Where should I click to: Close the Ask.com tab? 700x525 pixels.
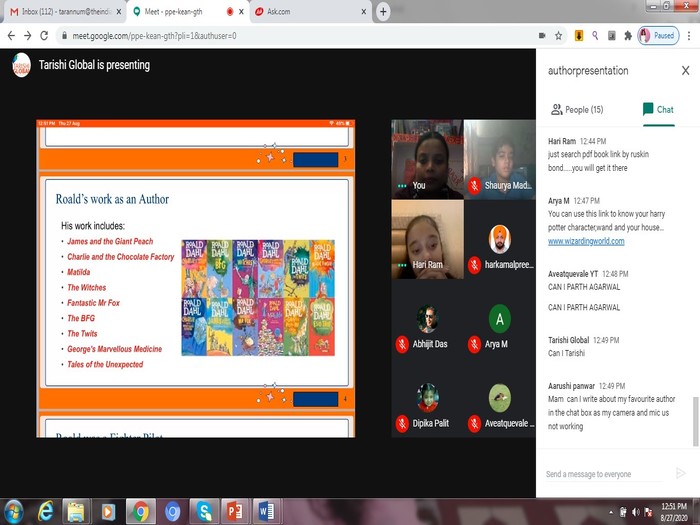[364, 12]
